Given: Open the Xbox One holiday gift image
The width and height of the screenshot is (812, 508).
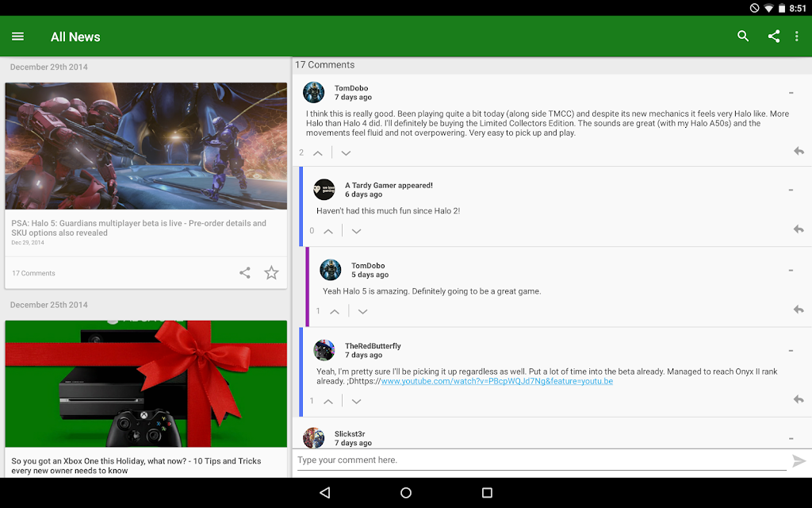Looking at the screenshot, I should [x=146, y=383].
